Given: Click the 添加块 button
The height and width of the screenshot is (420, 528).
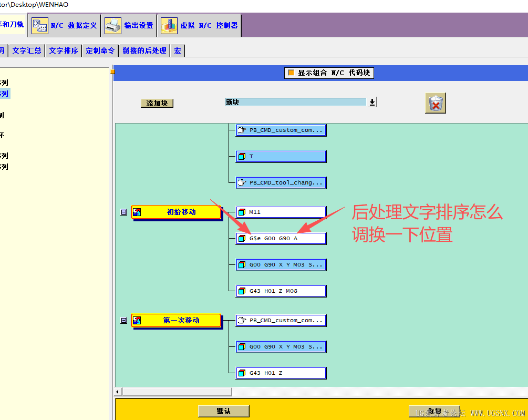Looking at the screenshot, I should 157,103.
